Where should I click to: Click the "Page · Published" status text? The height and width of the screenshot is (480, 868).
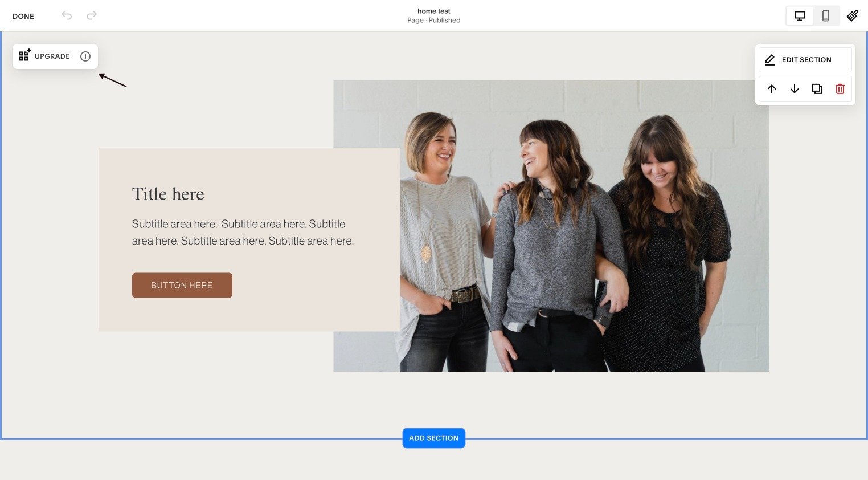pyautogui.click(x=434, y=20)
